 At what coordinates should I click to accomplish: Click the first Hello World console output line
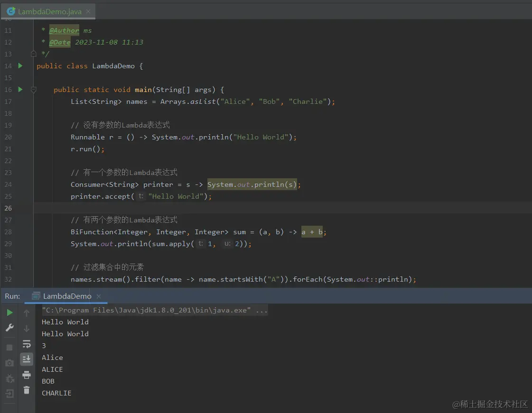point(65,322)
